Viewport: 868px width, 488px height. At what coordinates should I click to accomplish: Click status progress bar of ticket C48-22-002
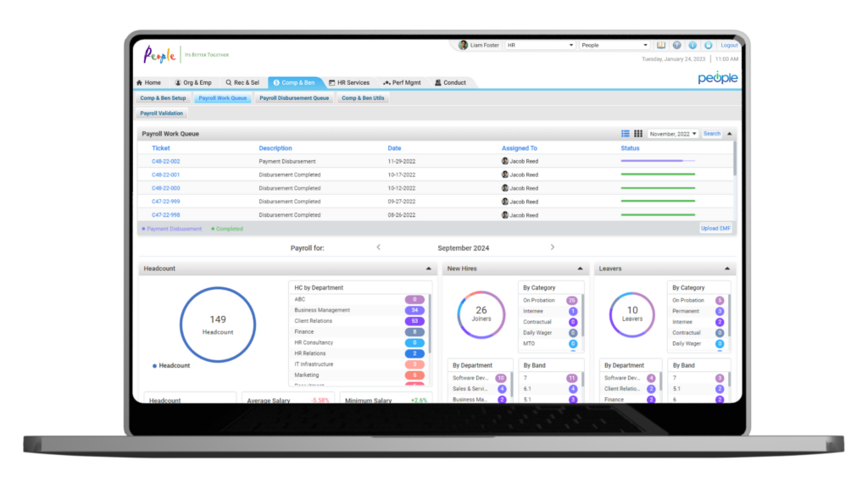coord(658,161)
